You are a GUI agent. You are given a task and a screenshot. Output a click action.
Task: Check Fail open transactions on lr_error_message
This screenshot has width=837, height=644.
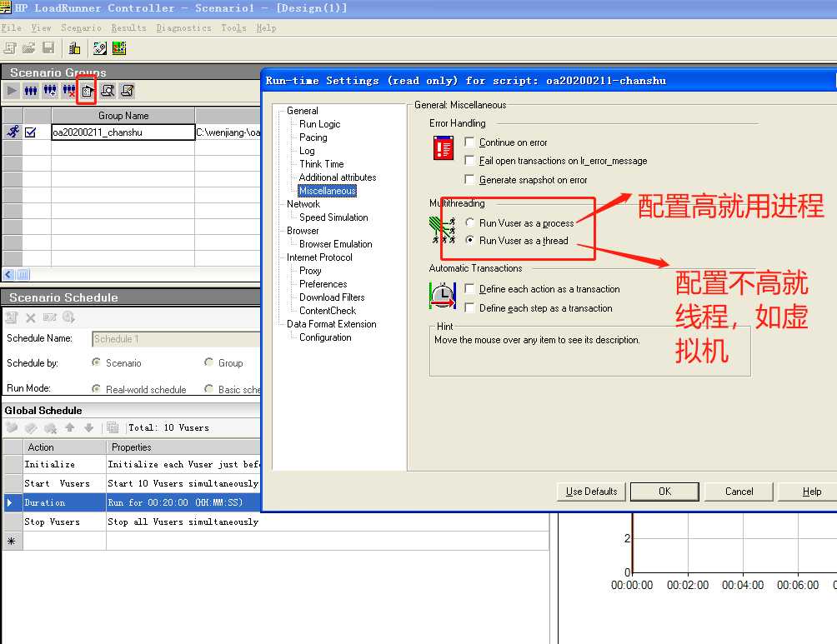coord(469,160)
